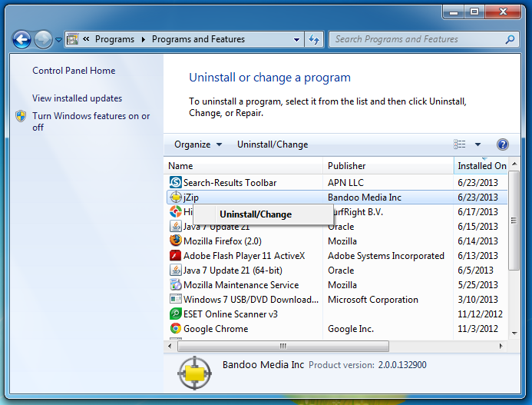Sort by the Installed On column header
The width and height of the screenshot is (532, 405).
point(481,166)
